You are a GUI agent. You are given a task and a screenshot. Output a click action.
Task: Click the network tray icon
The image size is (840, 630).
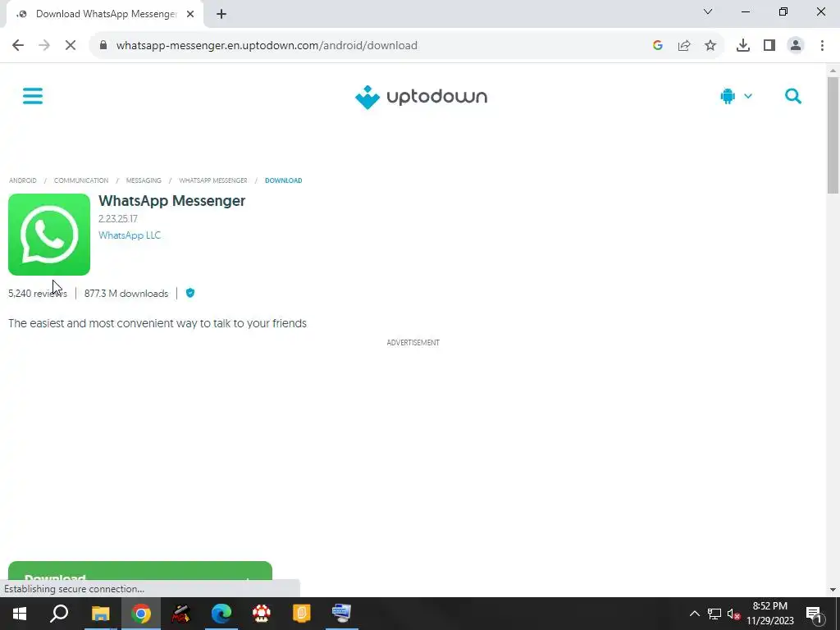coord(714,614)
